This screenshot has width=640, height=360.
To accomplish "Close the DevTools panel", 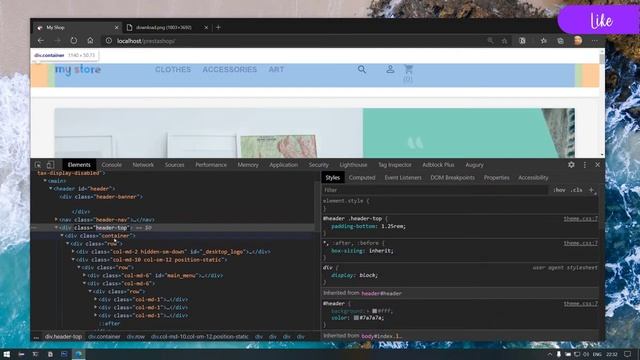I will [x=598, y=164].
